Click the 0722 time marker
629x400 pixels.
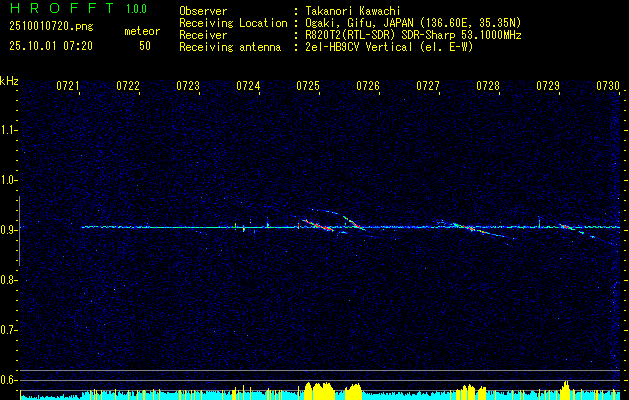pyautogui.click(x=128, y=85)
